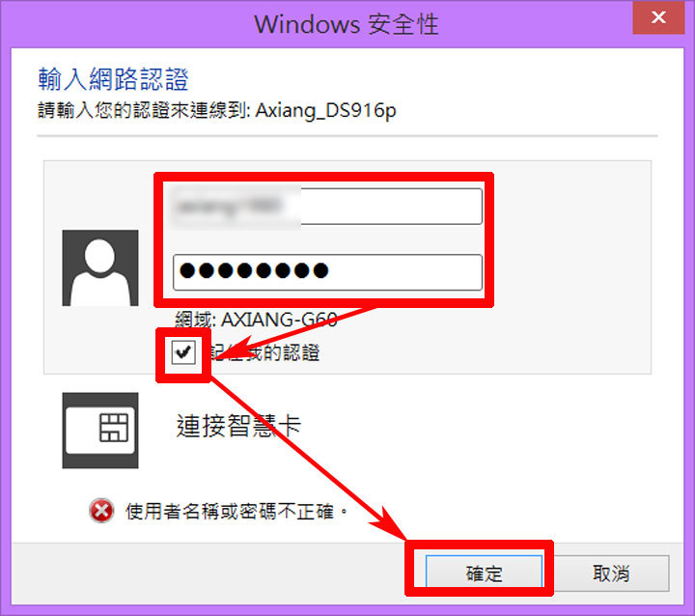Close the Windows 安全性 dialog
This screenshot has width=695, height=616.
coord(658,17)
